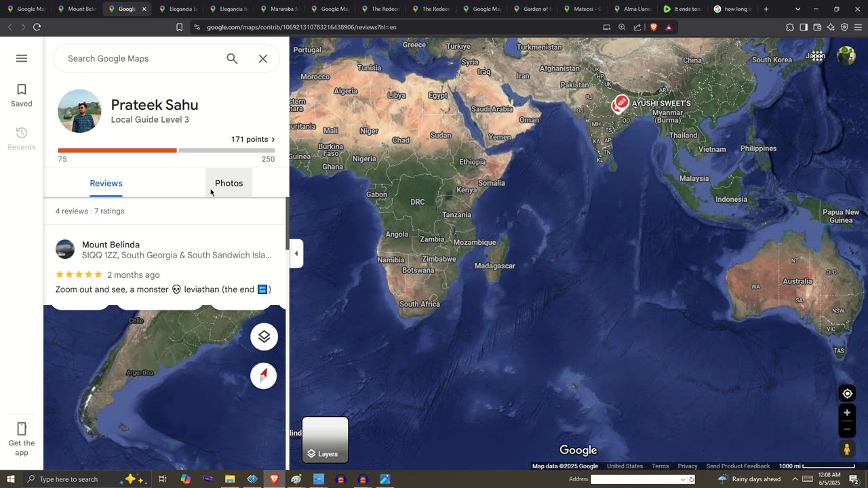Toggle the browser sidebar panel
Screen dimensions: 868x488
pos(804,27)
